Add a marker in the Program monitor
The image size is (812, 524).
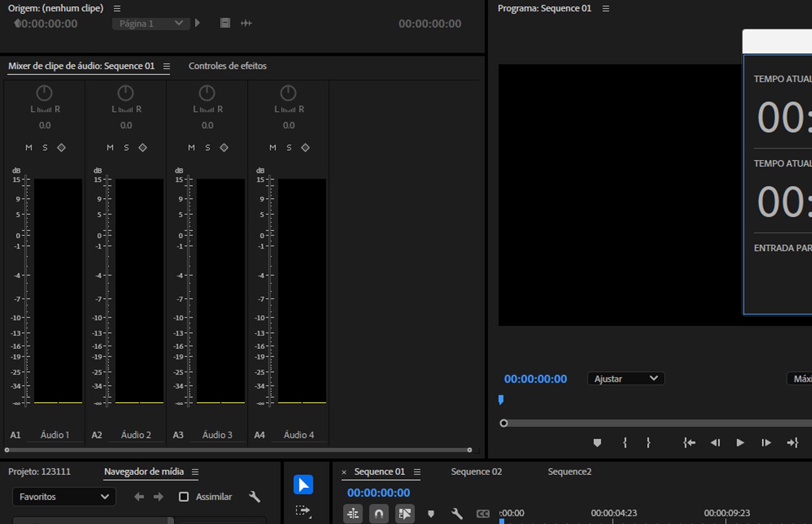point(597,443)
